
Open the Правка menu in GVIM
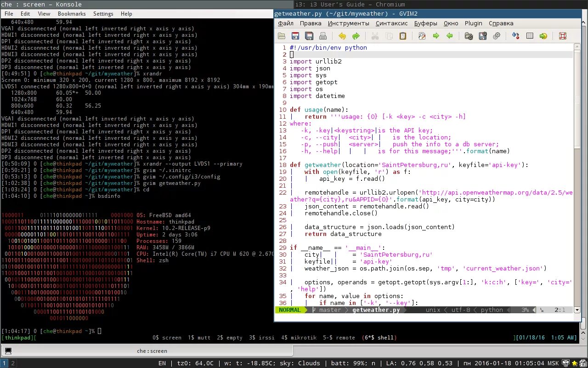(x=311, y=23)
